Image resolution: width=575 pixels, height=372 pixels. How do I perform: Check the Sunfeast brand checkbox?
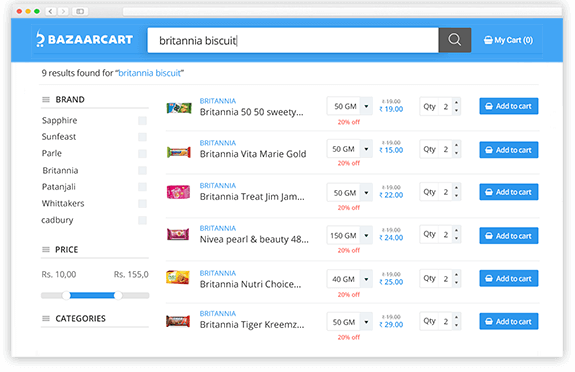tap(143, 137)
